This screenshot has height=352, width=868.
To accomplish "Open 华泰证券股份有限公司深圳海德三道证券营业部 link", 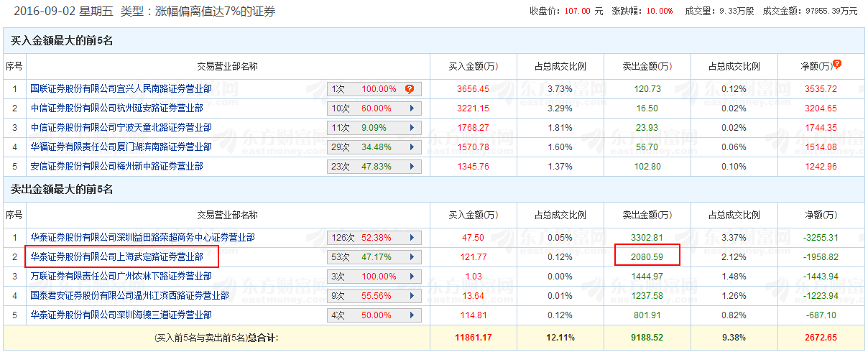I will click(121, 315).
